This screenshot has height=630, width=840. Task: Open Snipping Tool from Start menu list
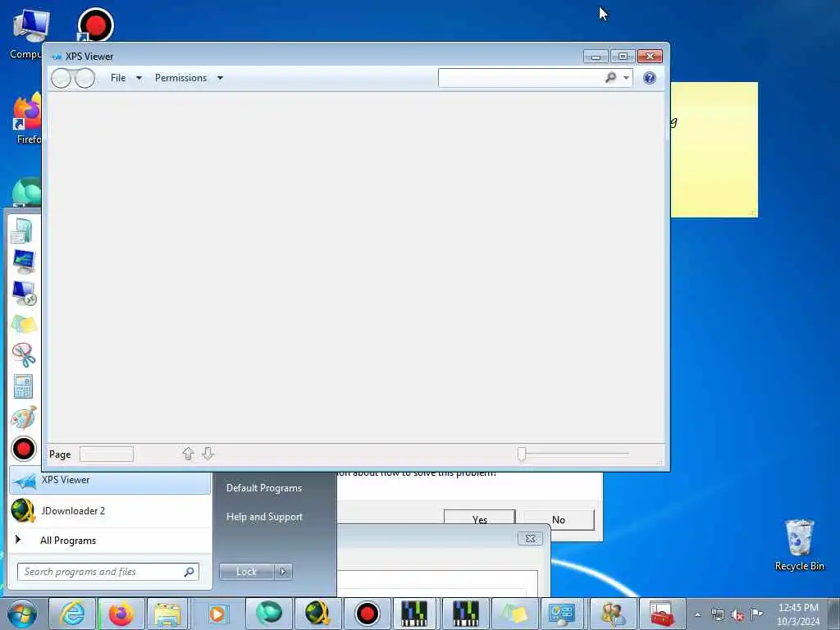pos(24,355)
